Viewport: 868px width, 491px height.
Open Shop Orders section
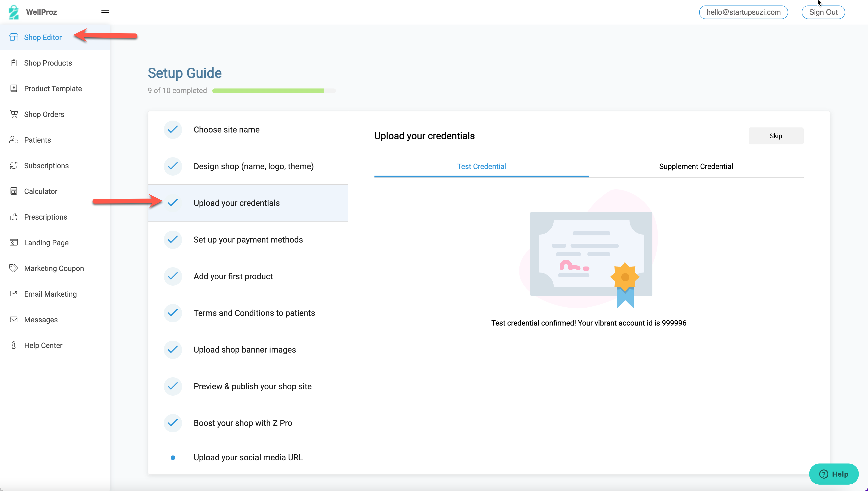pyautogui.click(x=55, y=114)
